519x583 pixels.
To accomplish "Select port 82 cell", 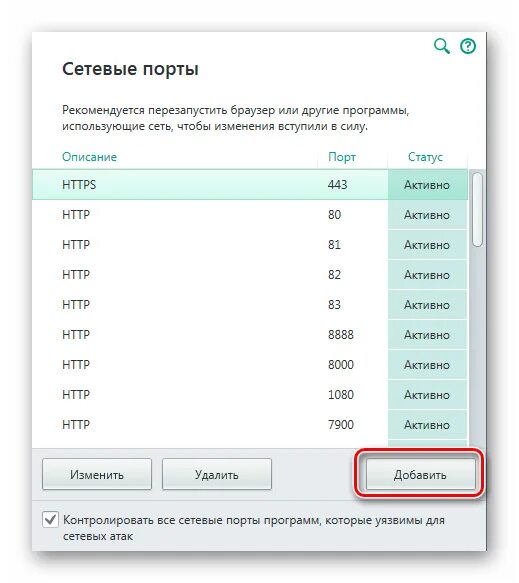I will pyautogui.click(x=335, y=275).
